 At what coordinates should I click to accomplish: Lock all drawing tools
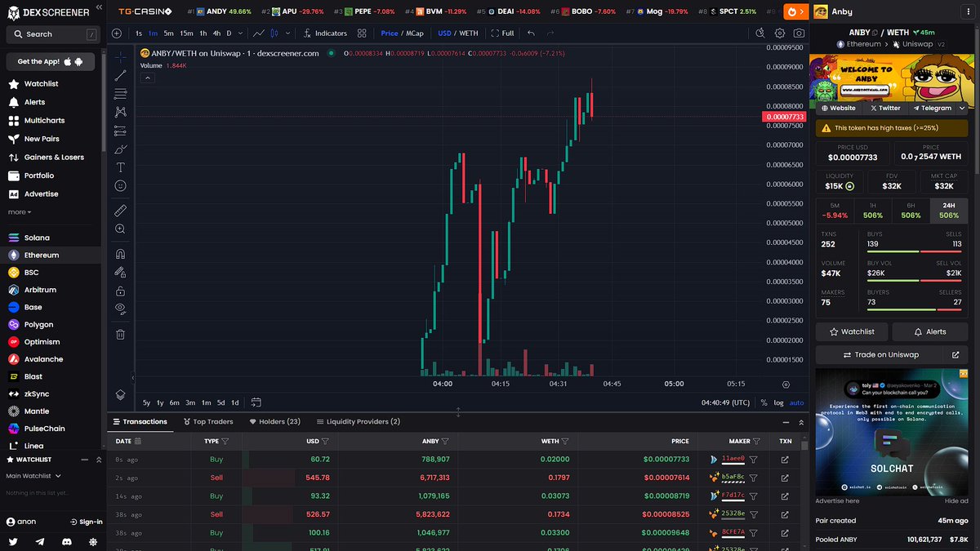(120, 291)
